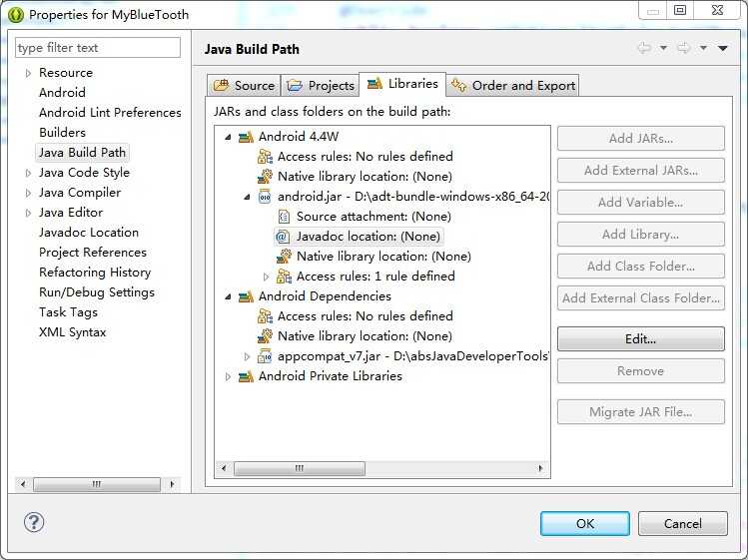Click the Projects tab folder icon

(x=295, y=86)
